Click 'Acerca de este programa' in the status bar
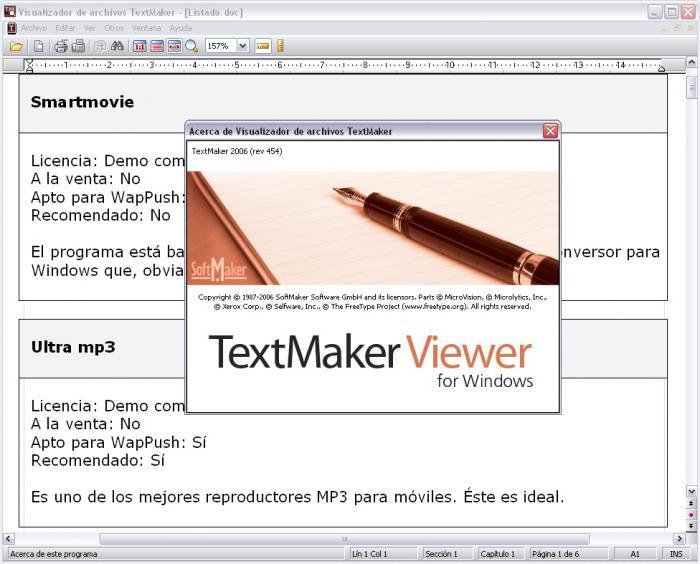 tap(54, 554)
